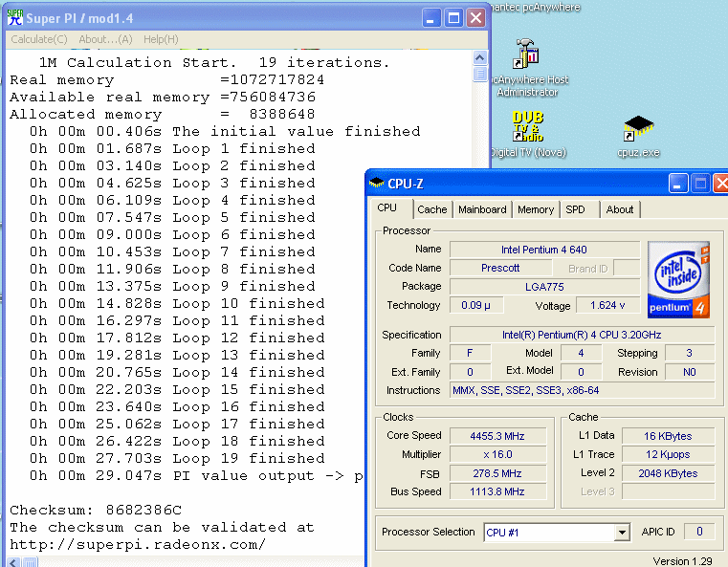728x567 pixels.
Task: Switch to the About tab in CPU-Z
Action: tap(619, 209)
